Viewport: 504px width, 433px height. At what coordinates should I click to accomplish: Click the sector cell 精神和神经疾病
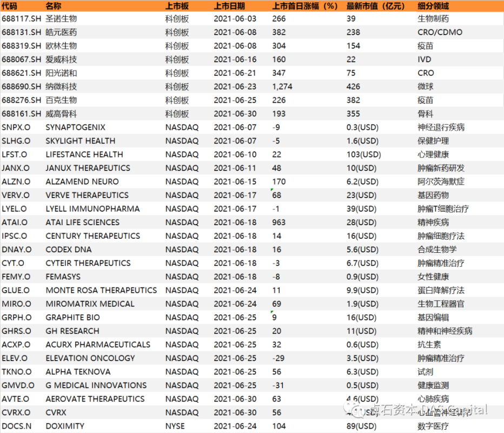(445, 331)
